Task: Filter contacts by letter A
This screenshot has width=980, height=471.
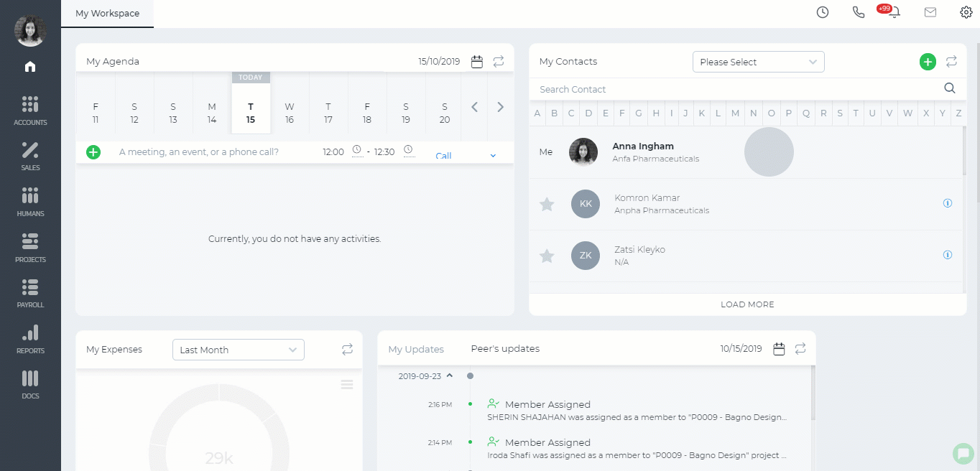Action: (537, 113)
